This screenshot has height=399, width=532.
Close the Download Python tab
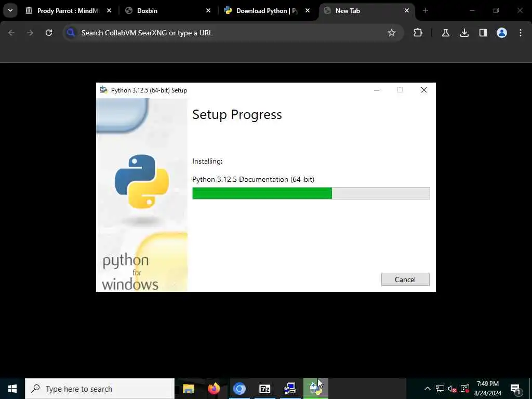[308, 11]
